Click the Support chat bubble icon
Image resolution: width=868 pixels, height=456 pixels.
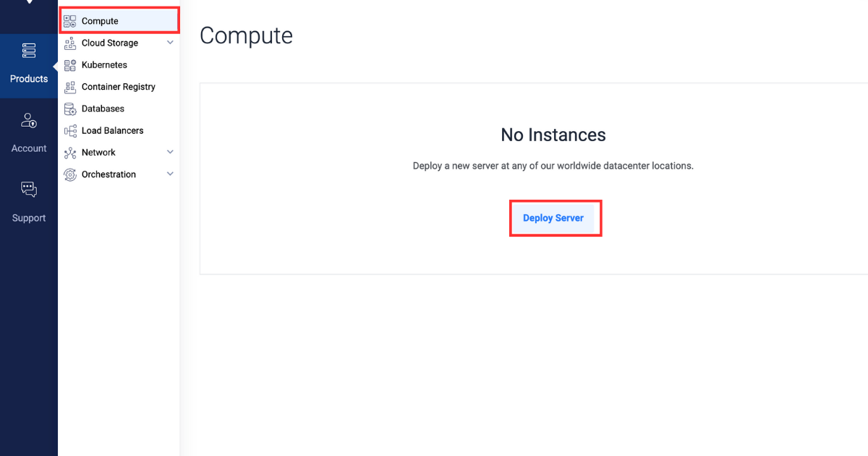coord(29,189)
